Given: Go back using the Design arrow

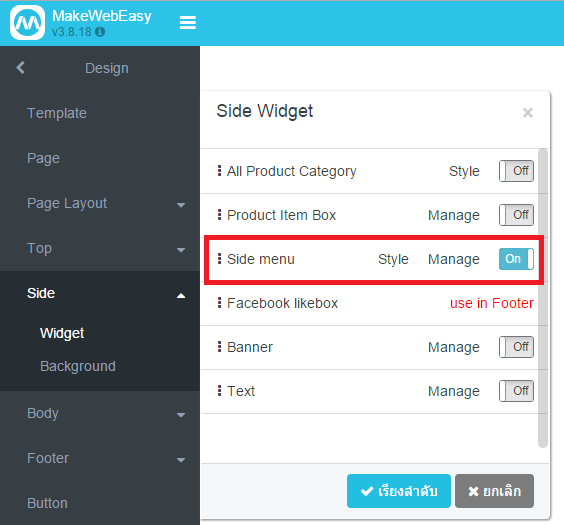Looking at the screenshot, I should [x=21, y=68].
